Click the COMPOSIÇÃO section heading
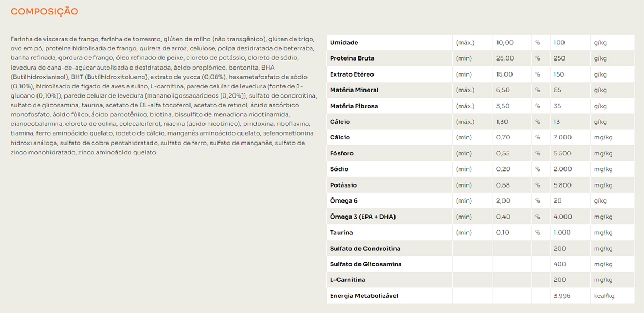Viewport: 644px width, 313px height. [45, 11]
